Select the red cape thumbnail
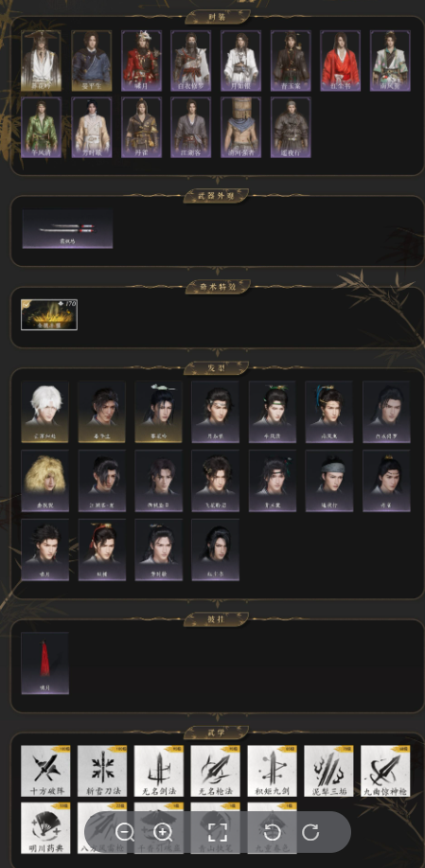Viewport: 425px width, 868px height. (x=45, y=664)
